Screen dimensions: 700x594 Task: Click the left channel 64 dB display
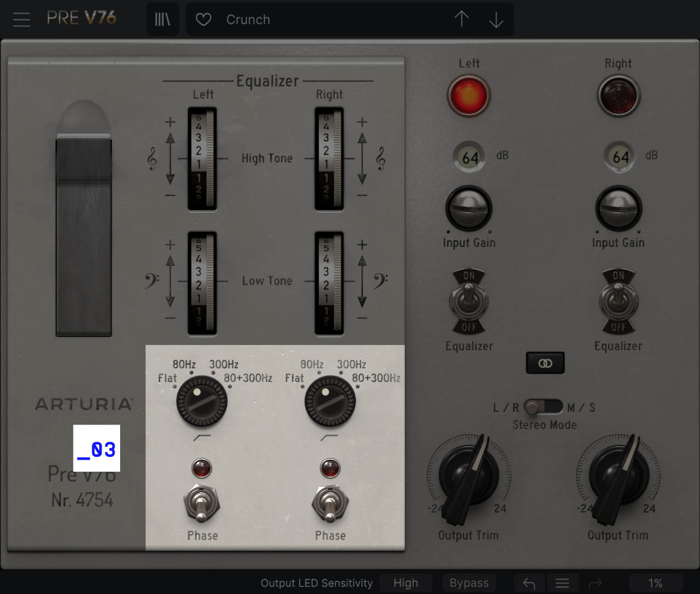[469, 158]
